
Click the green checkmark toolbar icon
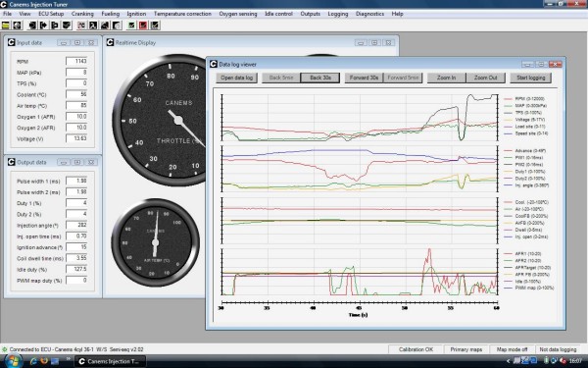[131, 26]
